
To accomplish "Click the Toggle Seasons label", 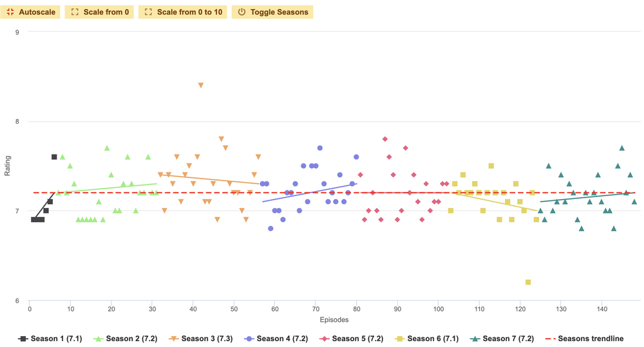I will [x=279, y=12].
